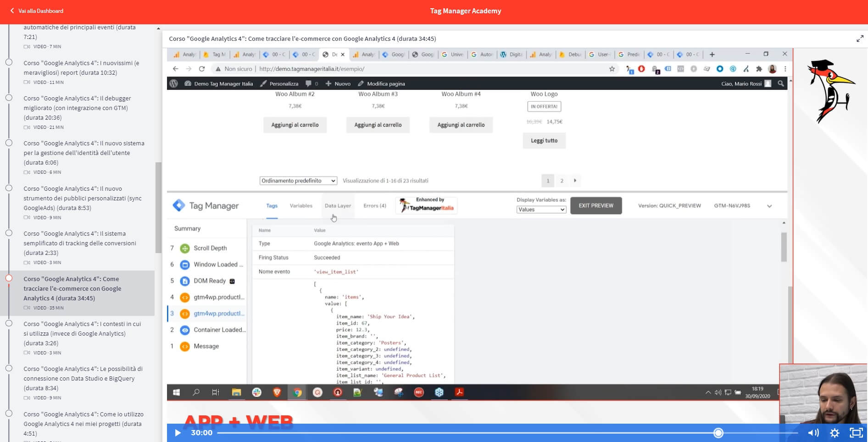
Task: Open File Explorer from taskbar
Action: [236, 392]
